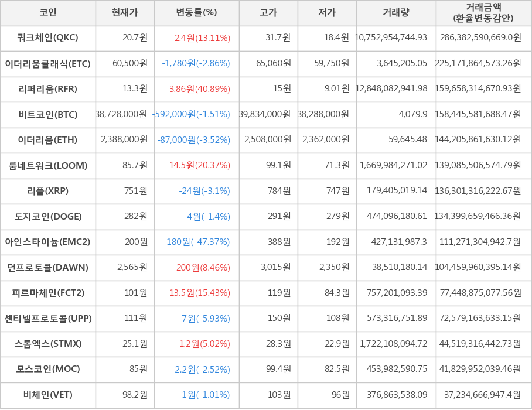Viewport: 532px width, 410px height.
Task: Click the 거래량 column header
Action: (x=396, y=13)
